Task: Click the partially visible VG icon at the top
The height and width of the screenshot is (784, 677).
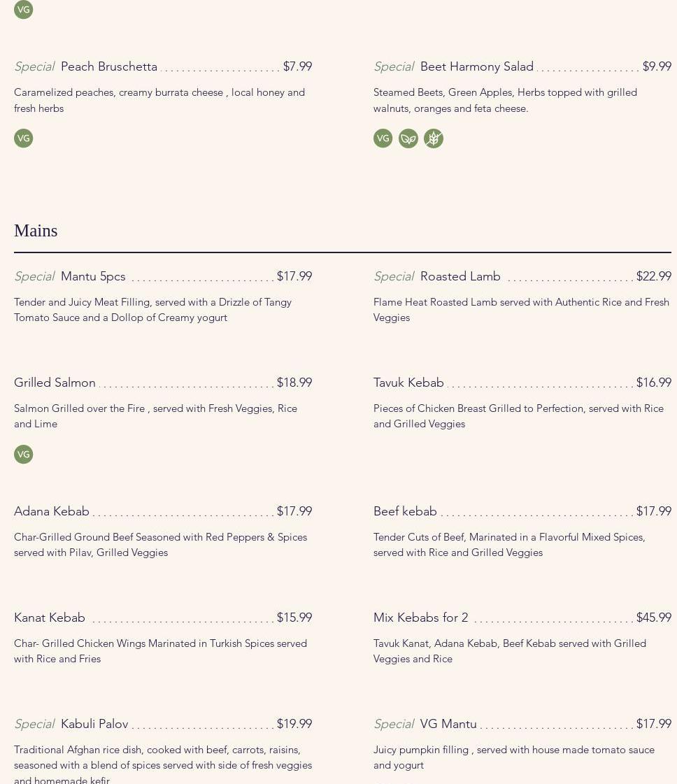Action: pyautogui.click(x=23, y=8)
